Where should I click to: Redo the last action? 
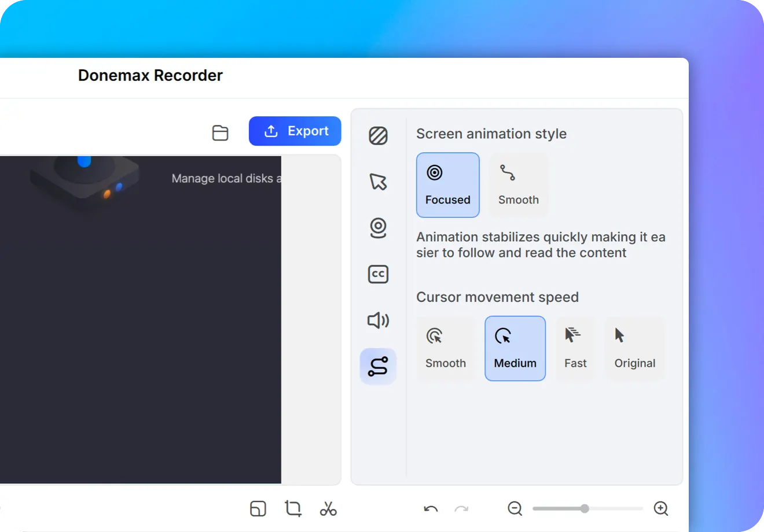click(x=461, y=509)
